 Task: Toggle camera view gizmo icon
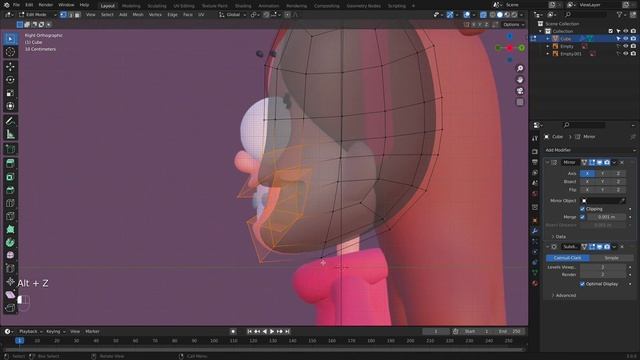520,91
